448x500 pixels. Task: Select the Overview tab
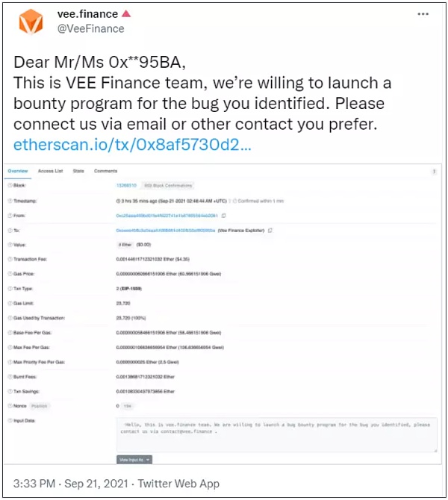[17, 171]
